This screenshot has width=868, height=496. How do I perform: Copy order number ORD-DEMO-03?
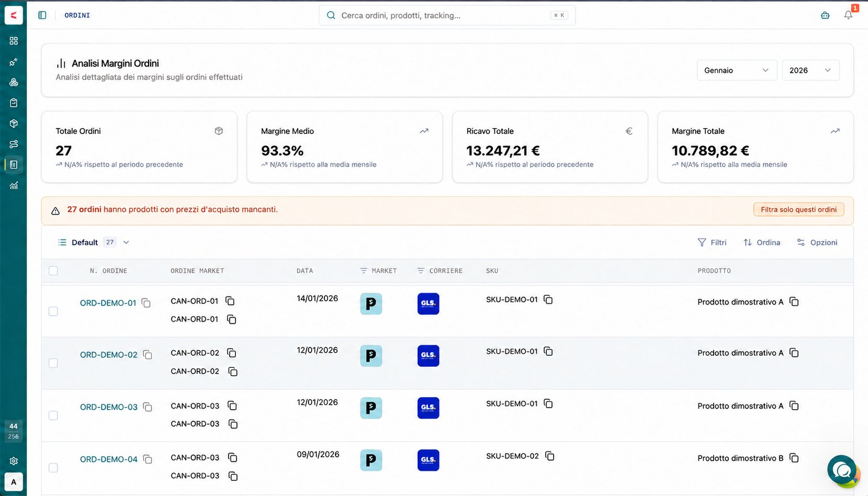(x=148, y=407)
